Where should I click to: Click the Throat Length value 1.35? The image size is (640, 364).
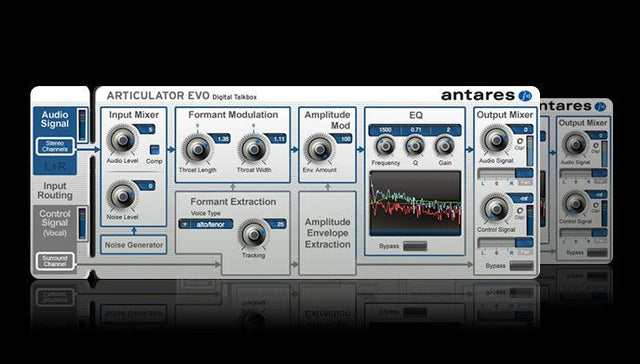[220, 139]
